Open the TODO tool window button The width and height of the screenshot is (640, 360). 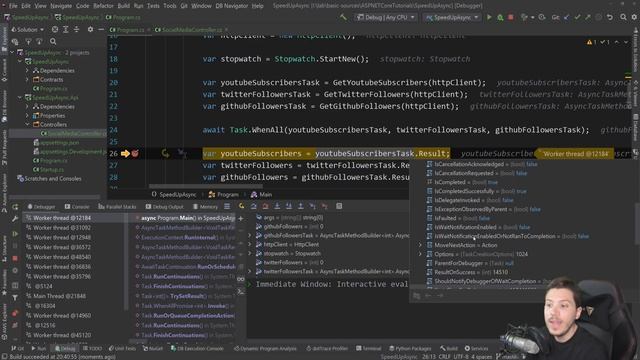point(92,349)
